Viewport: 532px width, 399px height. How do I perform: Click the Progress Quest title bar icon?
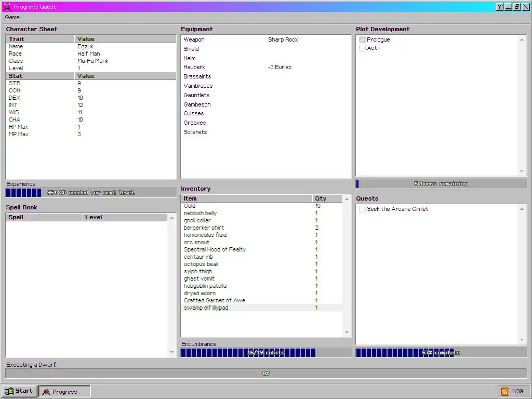click(x=7, y=7)
